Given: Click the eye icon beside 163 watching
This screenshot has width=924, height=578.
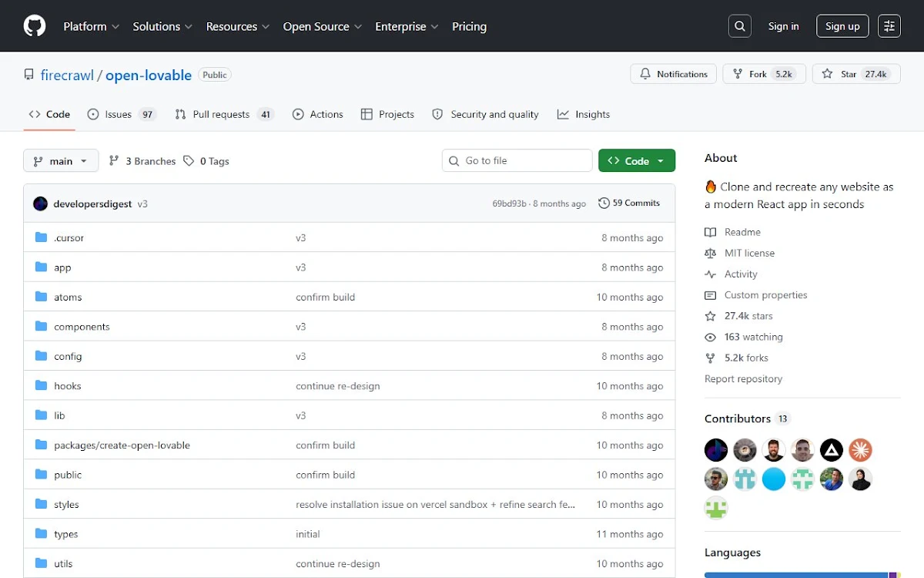Looking at the screenshot, I should [710, 337].
